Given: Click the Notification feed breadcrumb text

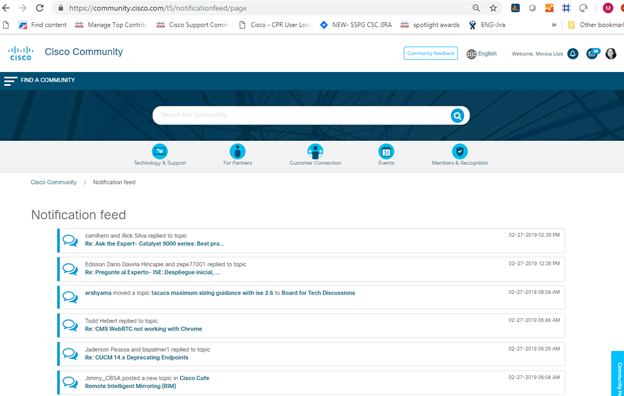Looking at the screenshot, I should 114,182.
